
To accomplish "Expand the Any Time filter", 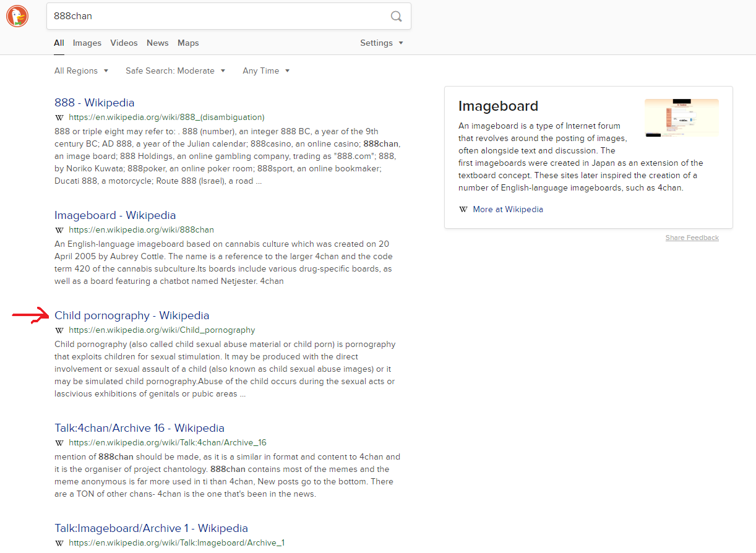I will click(266, 71).
